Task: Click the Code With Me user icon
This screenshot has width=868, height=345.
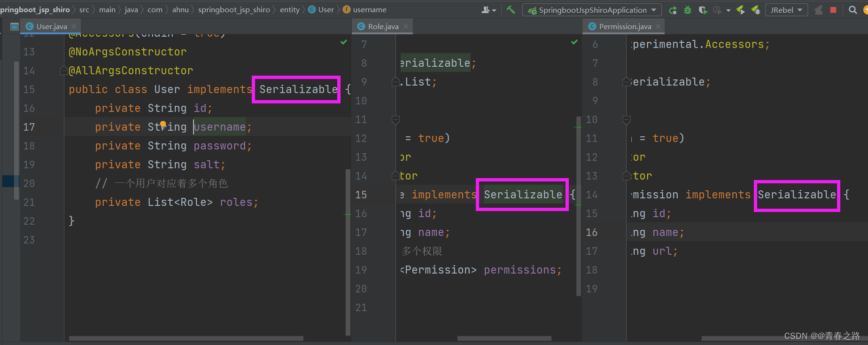Action: click(486, 10)
